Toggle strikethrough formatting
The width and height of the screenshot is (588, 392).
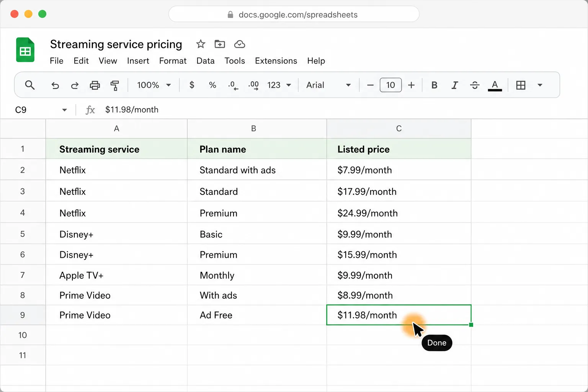click(x=475, y=85)
